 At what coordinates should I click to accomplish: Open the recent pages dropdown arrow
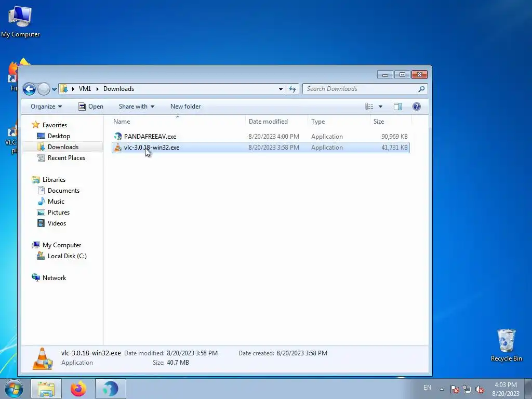click(x=54, y=89)
